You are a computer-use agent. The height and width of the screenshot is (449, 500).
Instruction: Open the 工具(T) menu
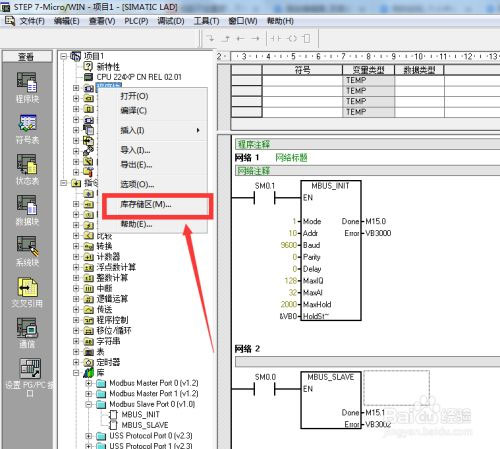pyautogui.click(x=207, y=21)
